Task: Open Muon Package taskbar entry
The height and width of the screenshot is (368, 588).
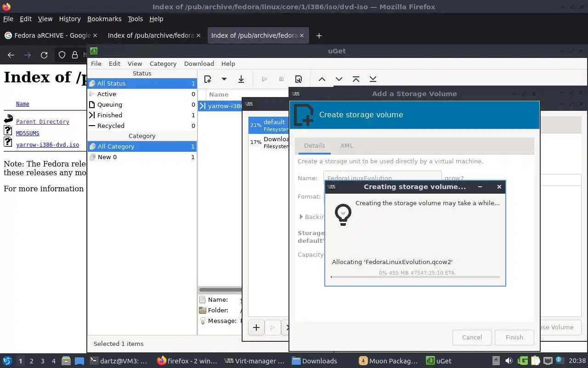Action: pyautogui.click(x=388, y=361)
